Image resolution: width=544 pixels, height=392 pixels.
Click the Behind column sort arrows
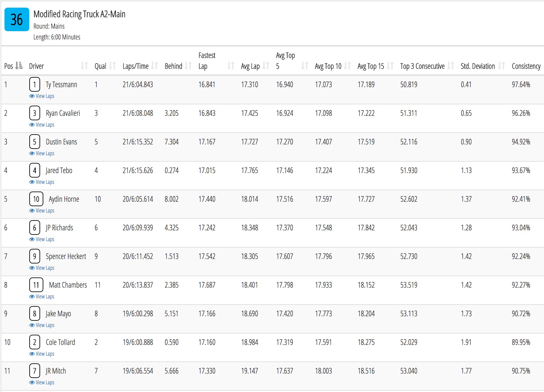(188, 66)
